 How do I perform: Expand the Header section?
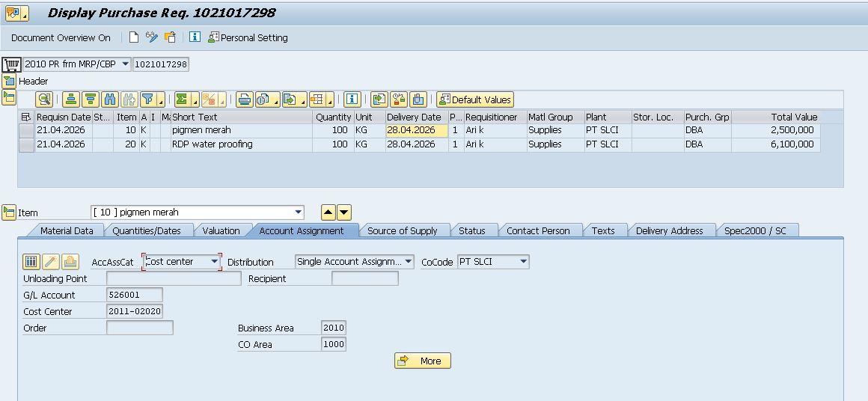(x=9, y=81)
